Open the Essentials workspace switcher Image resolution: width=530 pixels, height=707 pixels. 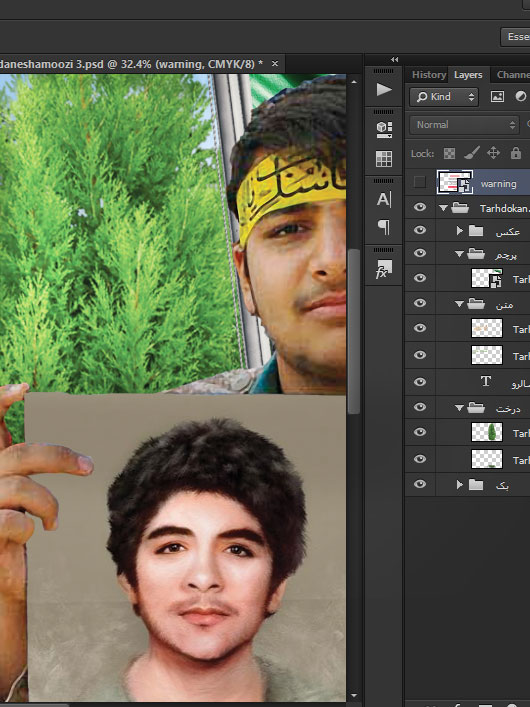coord(516,37)
